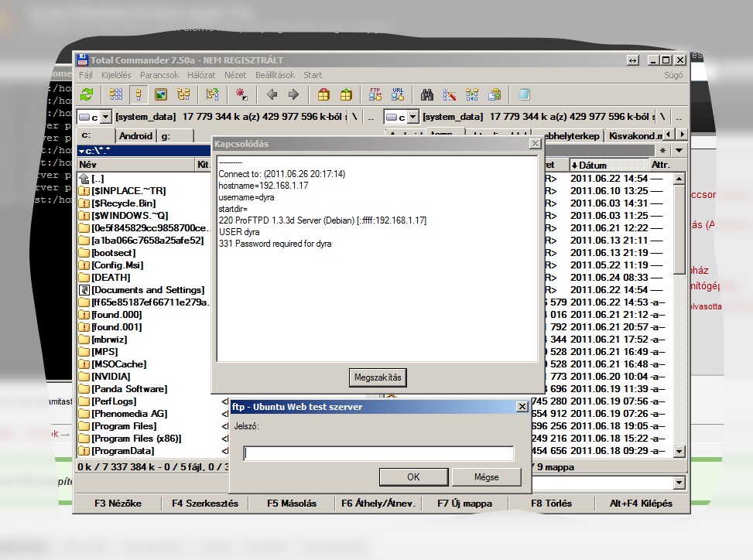Image resolution: width=753 pixels, height=560 pixels.
Task: Open the Hálózat menu
Action: tap(201, 75)
